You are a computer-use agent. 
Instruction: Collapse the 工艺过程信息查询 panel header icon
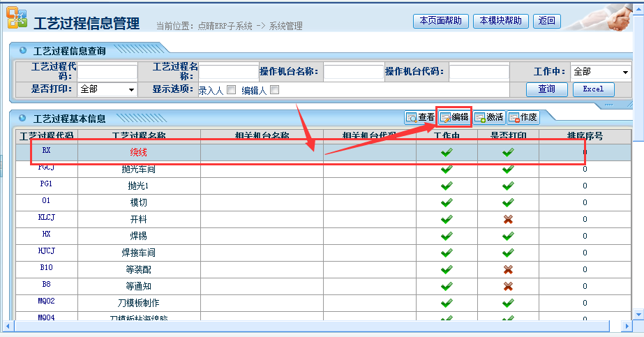tap(23, 51)
